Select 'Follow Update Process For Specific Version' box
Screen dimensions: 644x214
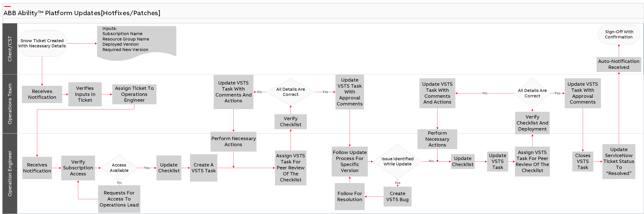click(x=350, y=161)
